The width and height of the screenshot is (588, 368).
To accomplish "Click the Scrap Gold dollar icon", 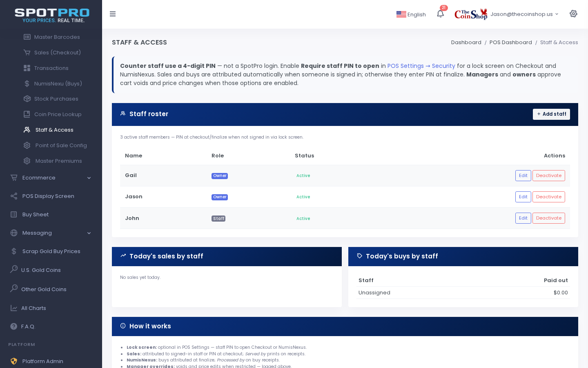I will [14, 251].
